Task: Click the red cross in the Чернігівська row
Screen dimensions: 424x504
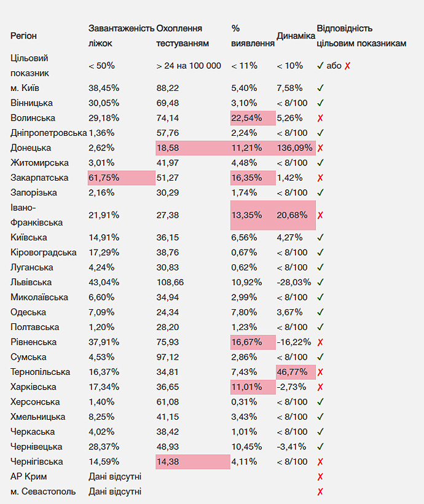Action: tap(320, 462)
